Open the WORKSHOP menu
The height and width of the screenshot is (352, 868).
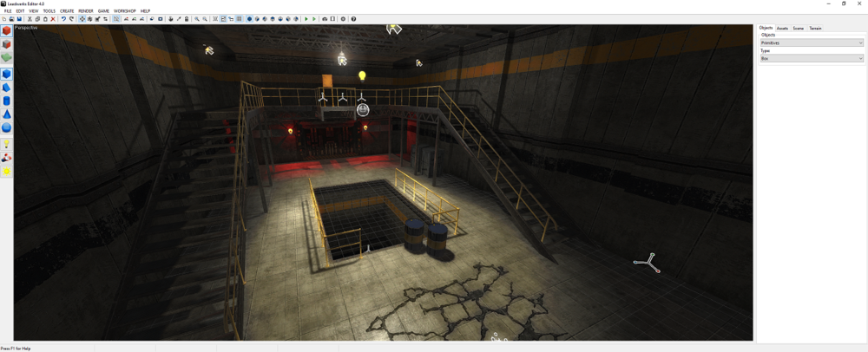[124, 11]
